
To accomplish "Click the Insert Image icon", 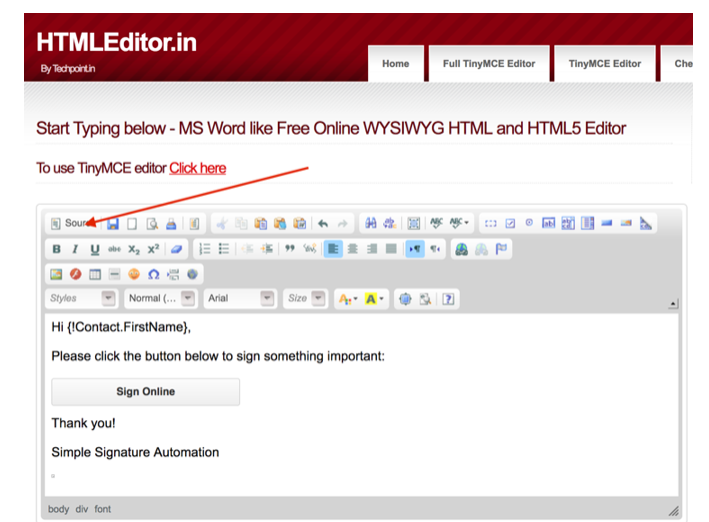I will 56,274.
